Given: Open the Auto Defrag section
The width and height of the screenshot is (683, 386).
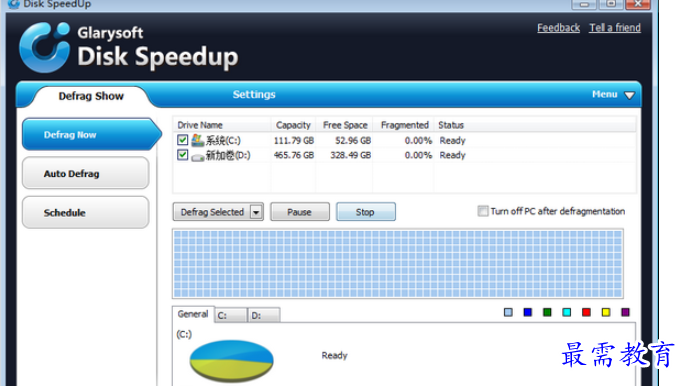Looking at the screenshot, I should pyautogui.click(x=85, y=173).
